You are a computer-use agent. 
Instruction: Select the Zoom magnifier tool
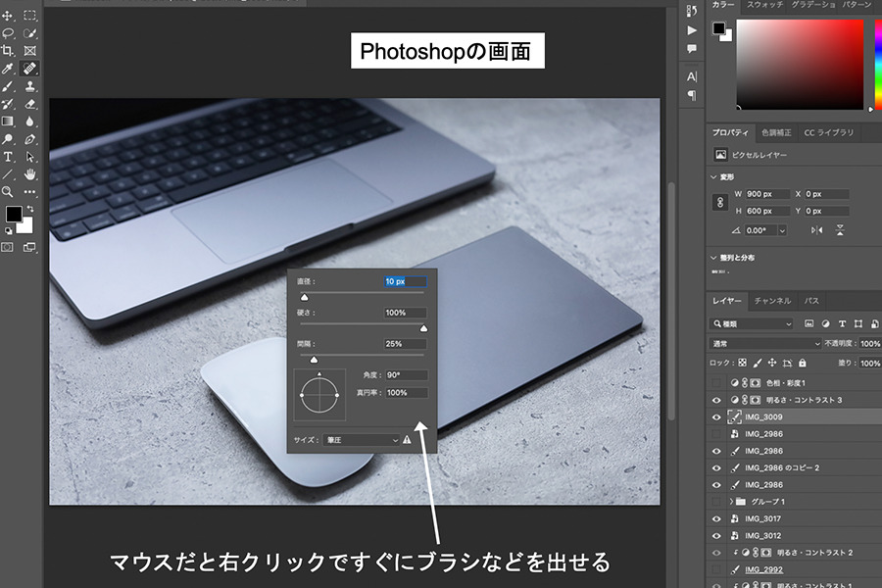pos(7,192)
